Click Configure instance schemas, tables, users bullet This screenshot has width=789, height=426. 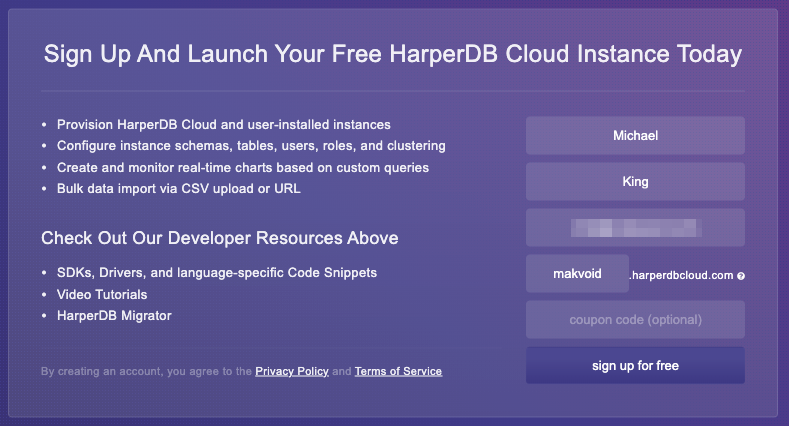(251, 146)
